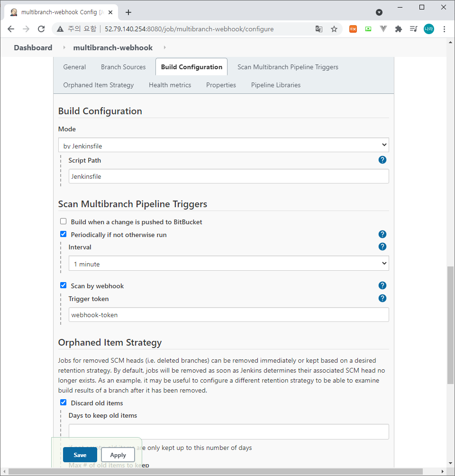Viewport: 455px width, 476px height.
Task: Go to Scan Multibranch Pipeline Triggers tab
Action: [288, 67]
